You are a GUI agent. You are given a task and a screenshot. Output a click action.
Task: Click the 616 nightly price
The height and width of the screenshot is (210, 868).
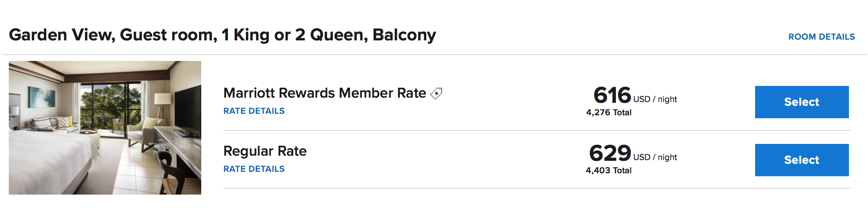tap(612, 95)
